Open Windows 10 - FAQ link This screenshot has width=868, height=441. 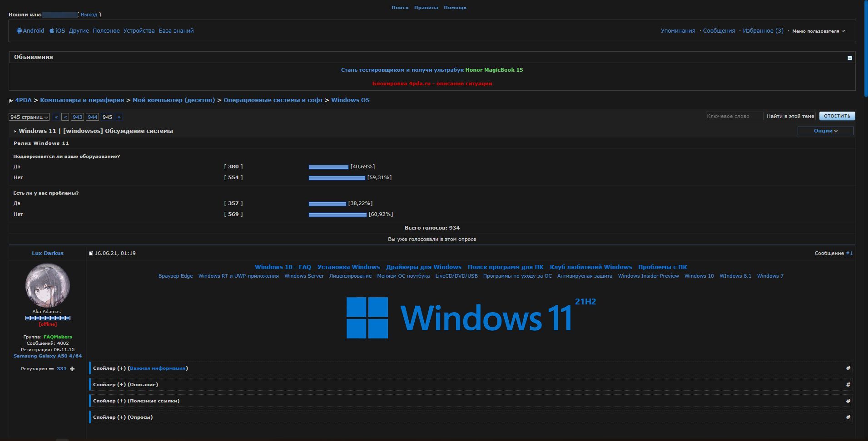[x=283, y=267]
